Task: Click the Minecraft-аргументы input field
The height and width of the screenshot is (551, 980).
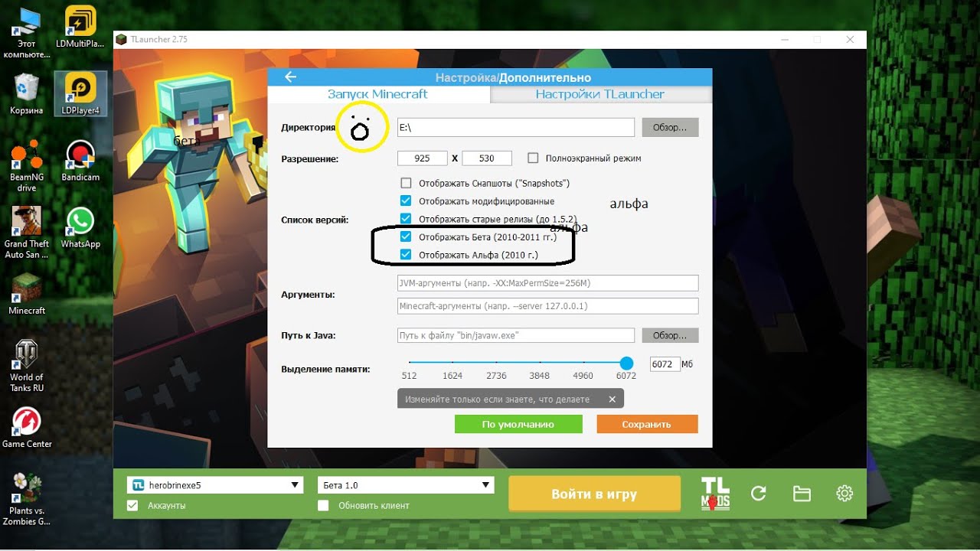Action: pyautogui.click(x=548, y=306)
